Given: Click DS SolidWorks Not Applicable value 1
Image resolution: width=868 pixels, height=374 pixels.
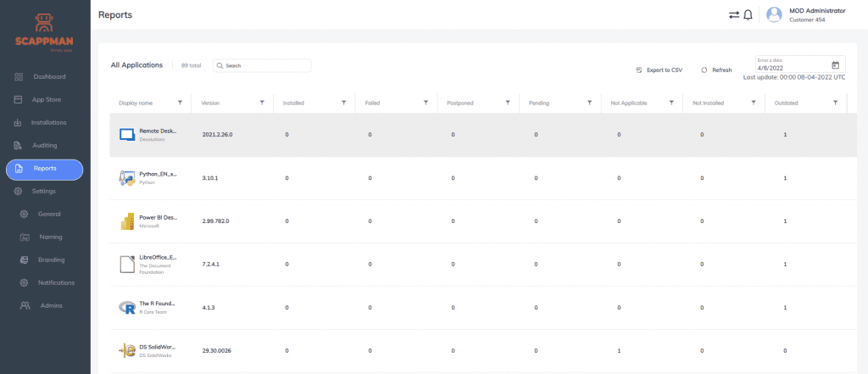Looking at the screenshot, I should click(619, 351).
